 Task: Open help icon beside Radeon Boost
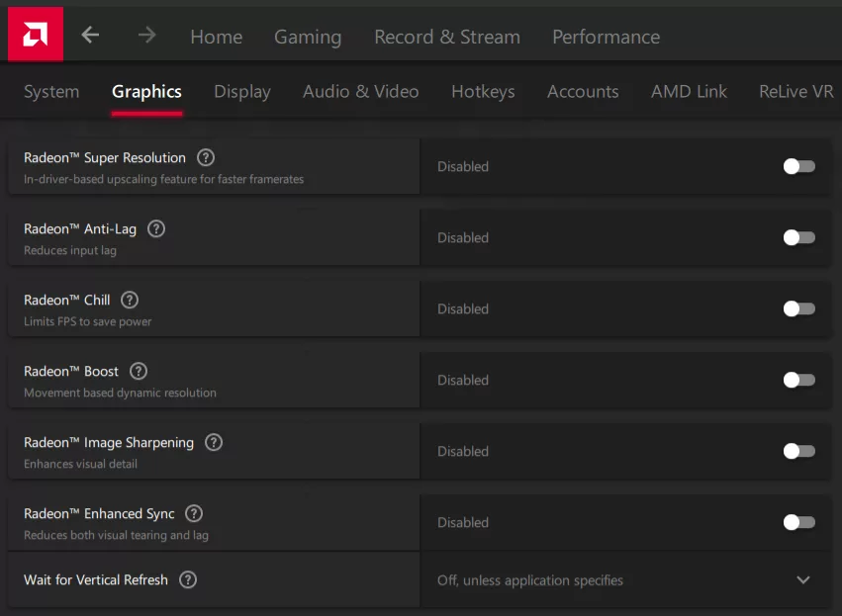(x=139, y=372)
